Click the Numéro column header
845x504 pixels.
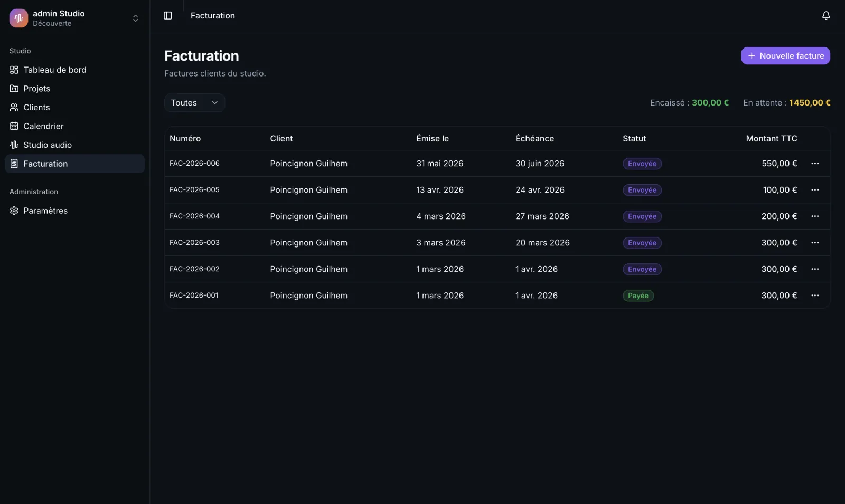[x=185, y=138]
